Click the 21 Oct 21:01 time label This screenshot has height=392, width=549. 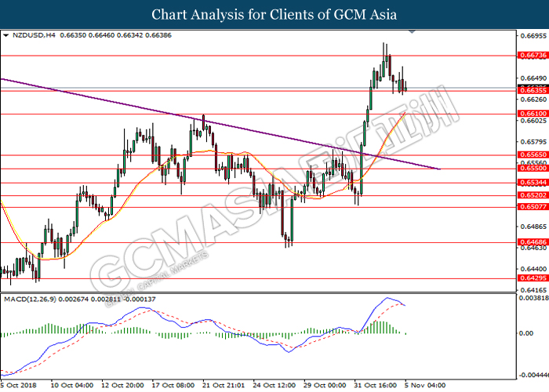point(224,386)
